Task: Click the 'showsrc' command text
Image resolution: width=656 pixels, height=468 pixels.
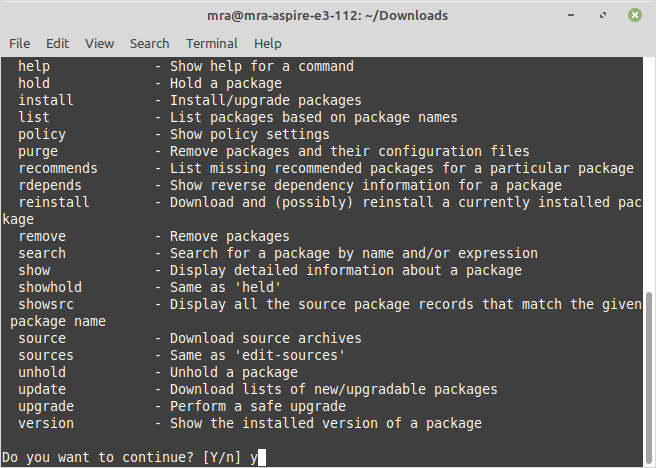Action: pos(46,304)
